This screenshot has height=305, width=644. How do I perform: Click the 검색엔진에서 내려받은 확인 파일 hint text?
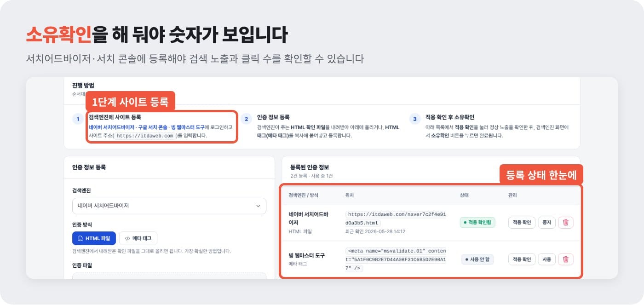151,251
